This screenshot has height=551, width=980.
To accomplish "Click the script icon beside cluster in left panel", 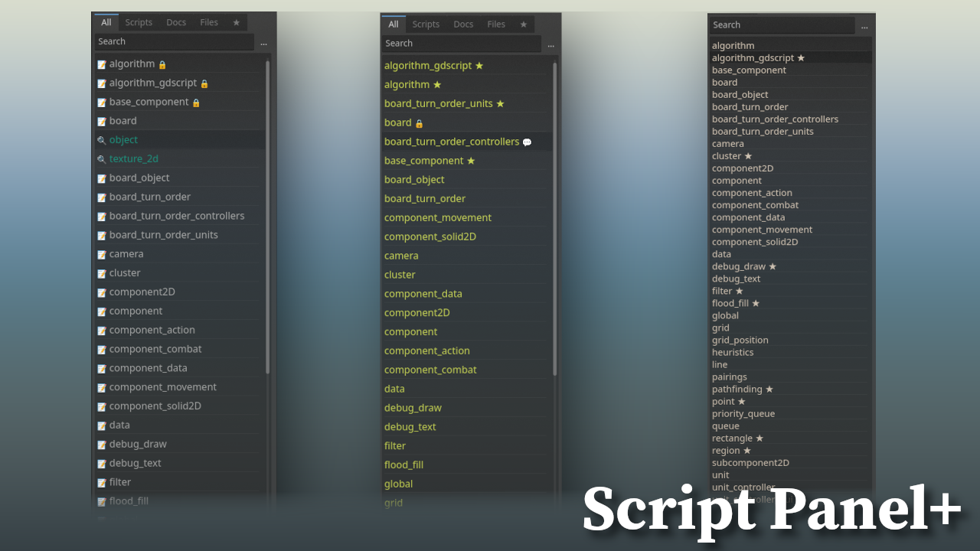I will (102, 273).
